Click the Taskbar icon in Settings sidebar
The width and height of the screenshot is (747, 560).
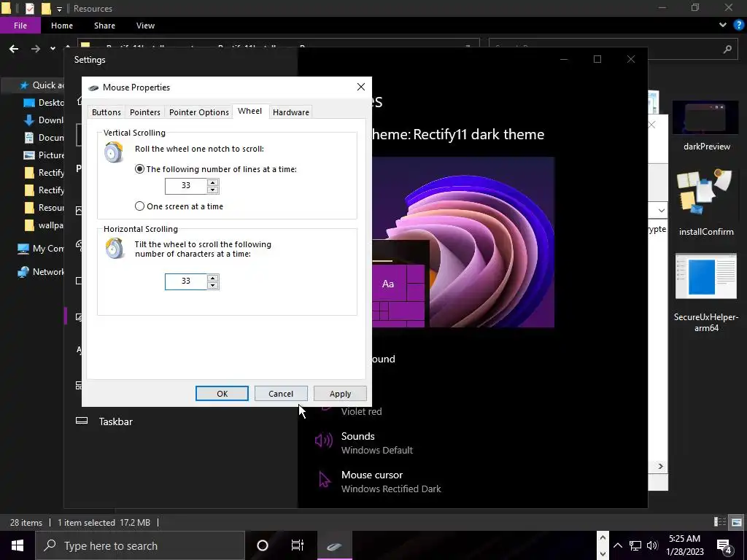[x=82, y=421]
